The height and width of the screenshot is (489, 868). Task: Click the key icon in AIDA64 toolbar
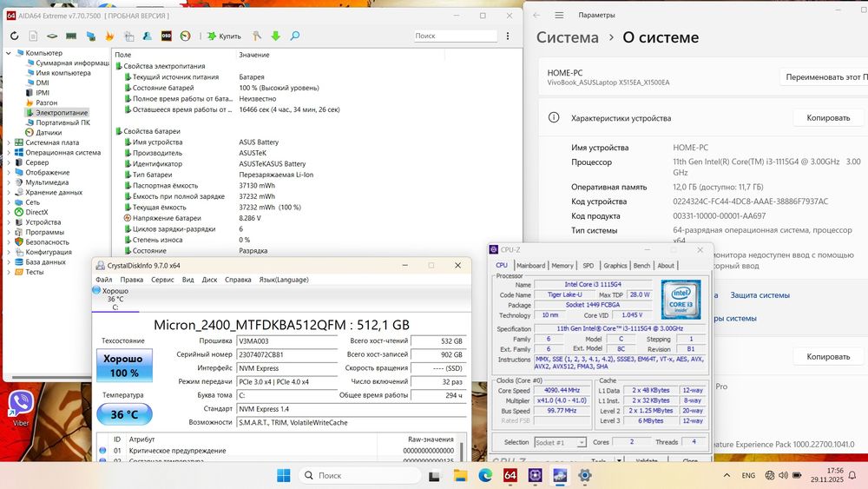[x=257, y=36]
